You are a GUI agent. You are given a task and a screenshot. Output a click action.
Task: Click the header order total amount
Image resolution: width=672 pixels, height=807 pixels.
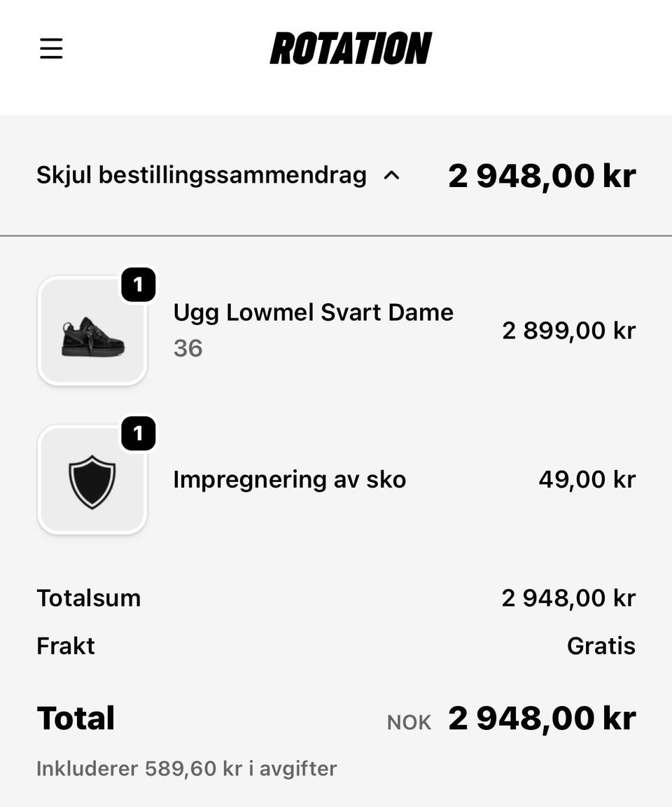coord(542,175)
